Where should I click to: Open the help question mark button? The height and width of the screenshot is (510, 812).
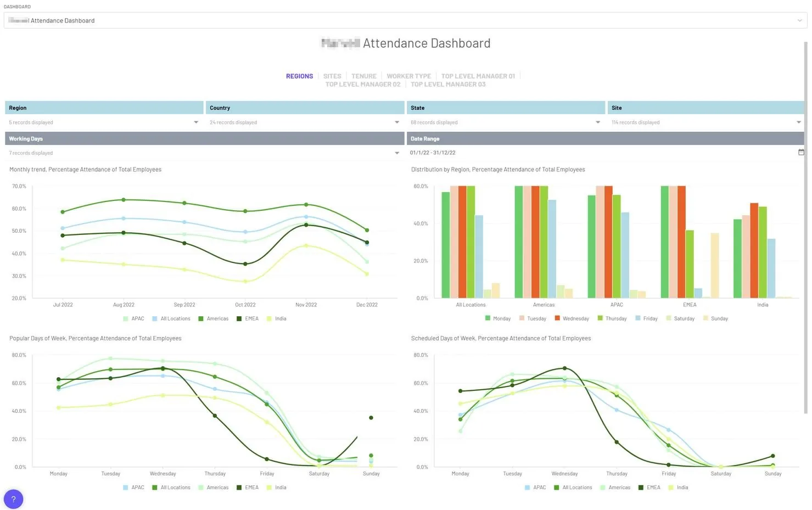(x=13, y=499)
